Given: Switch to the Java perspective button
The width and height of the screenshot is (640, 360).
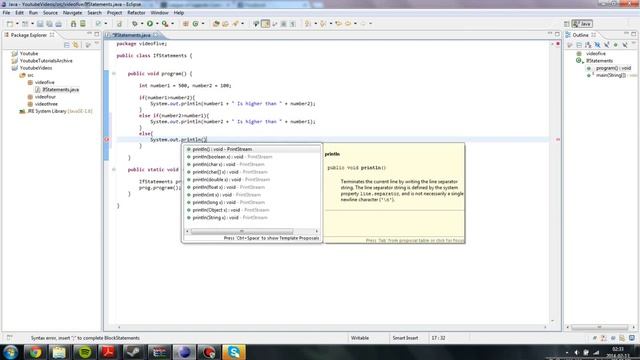Looking at the screenshot, I should click(x=582, y=24).
